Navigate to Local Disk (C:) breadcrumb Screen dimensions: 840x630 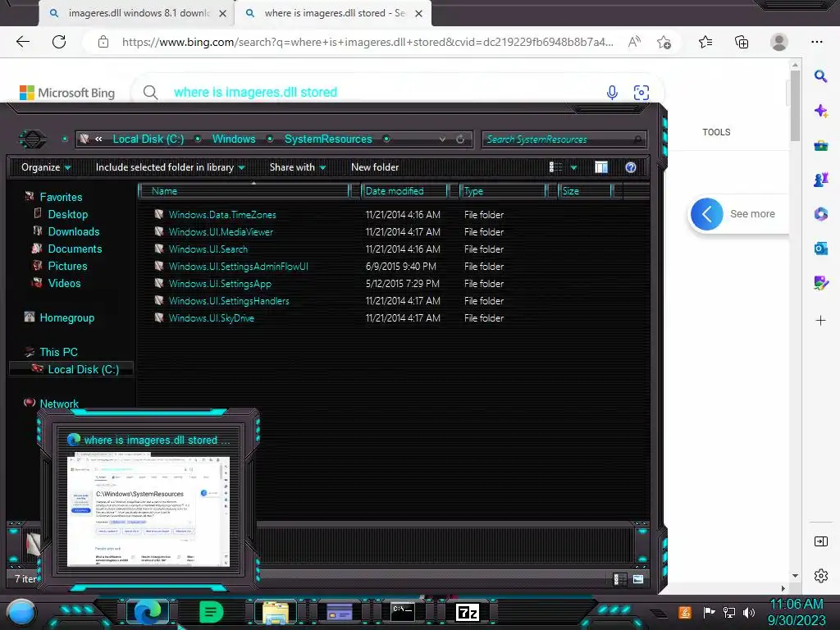[148, 139]
